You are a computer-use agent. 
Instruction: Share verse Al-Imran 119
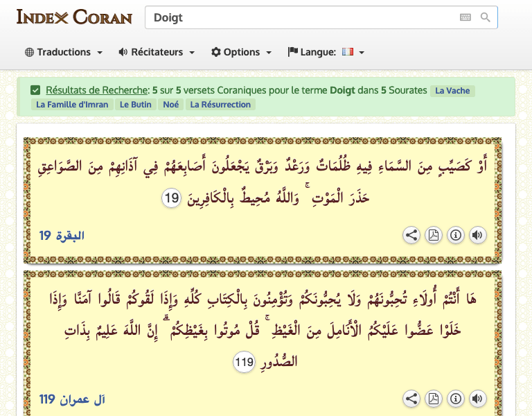click(411, 399)
